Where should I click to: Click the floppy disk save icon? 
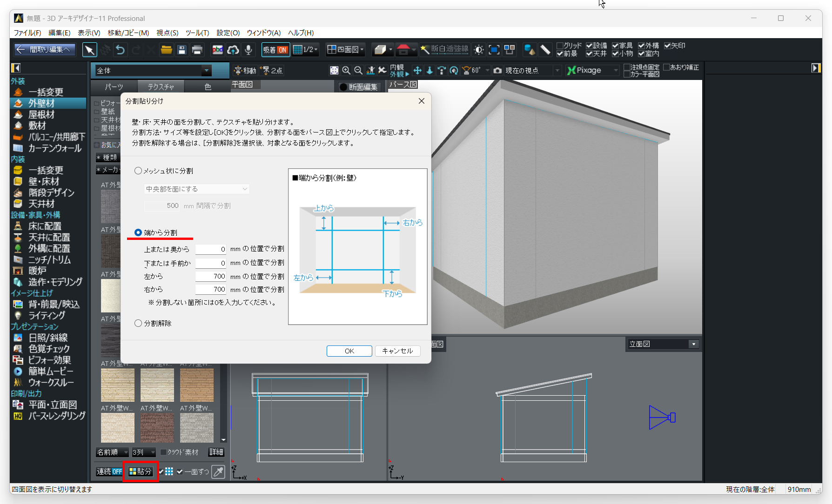click(182, 50)
